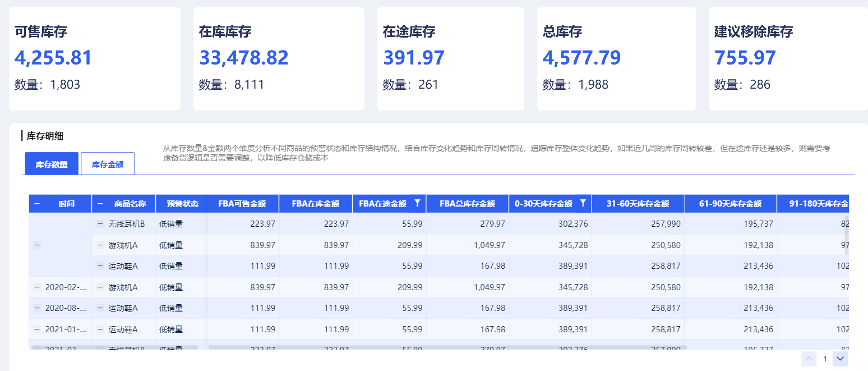Click 0-30天 value 302,376
This screenshot has height=371, width=868.
[x=573, y=224]
